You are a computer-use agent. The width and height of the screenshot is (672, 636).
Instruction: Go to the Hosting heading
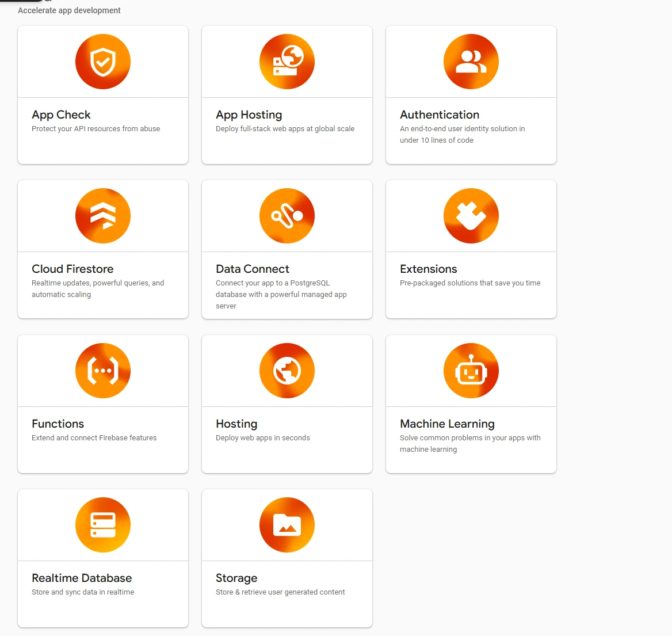236,424
